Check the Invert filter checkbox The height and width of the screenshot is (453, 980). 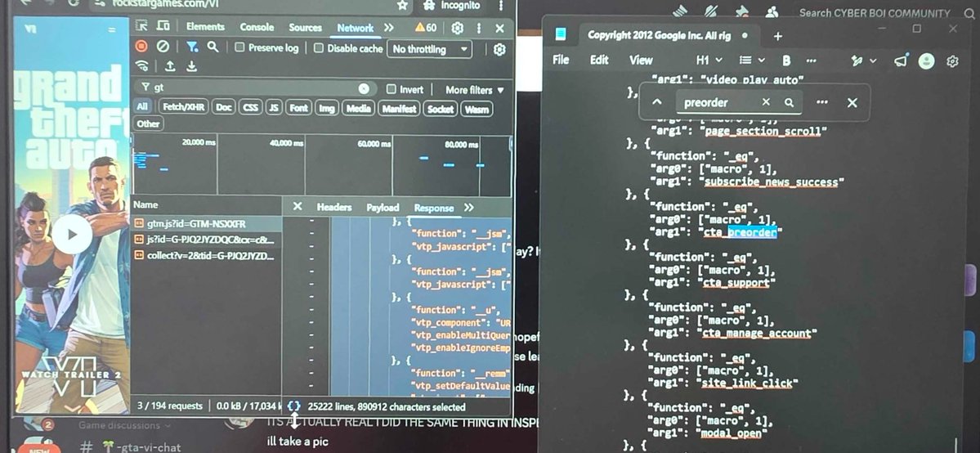click(392, 89)
